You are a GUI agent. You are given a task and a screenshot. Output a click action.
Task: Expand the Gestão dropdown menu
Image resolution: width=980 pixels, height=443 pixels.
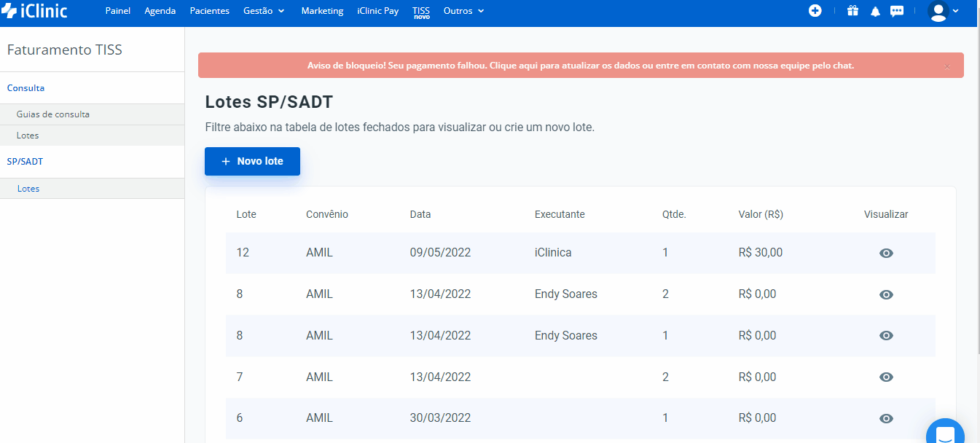(x=264, y=11)
